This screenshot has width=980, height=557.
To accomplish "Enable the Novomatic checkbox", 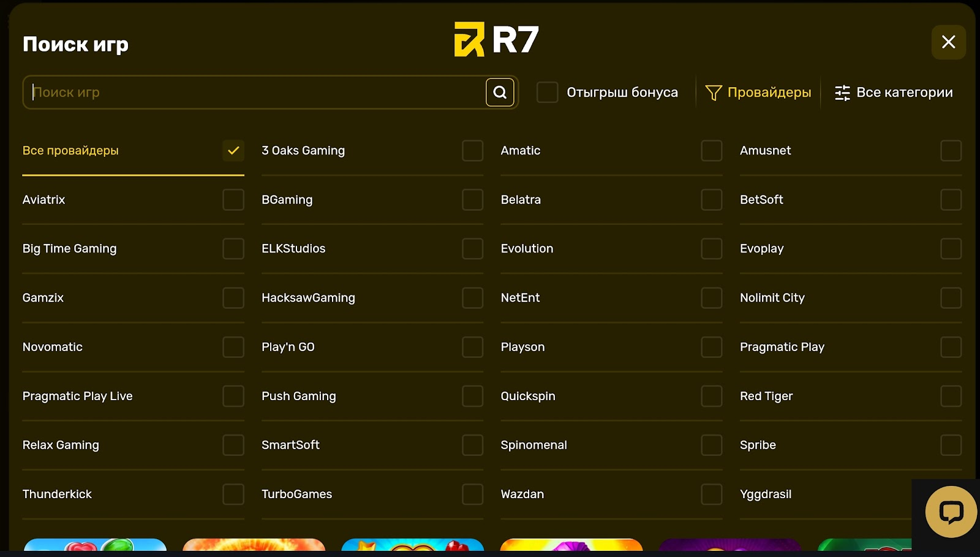I will 233,347.
